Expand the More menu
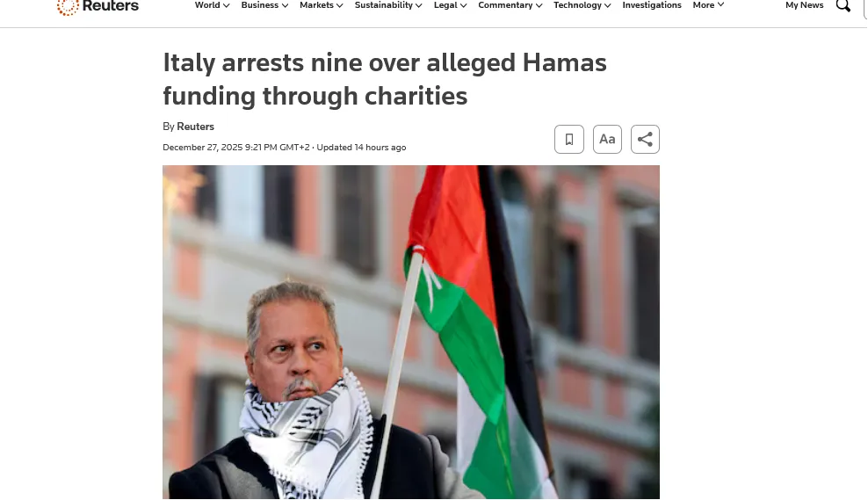The width and height of the screenshot is (868, 500). tap(708, 5)
